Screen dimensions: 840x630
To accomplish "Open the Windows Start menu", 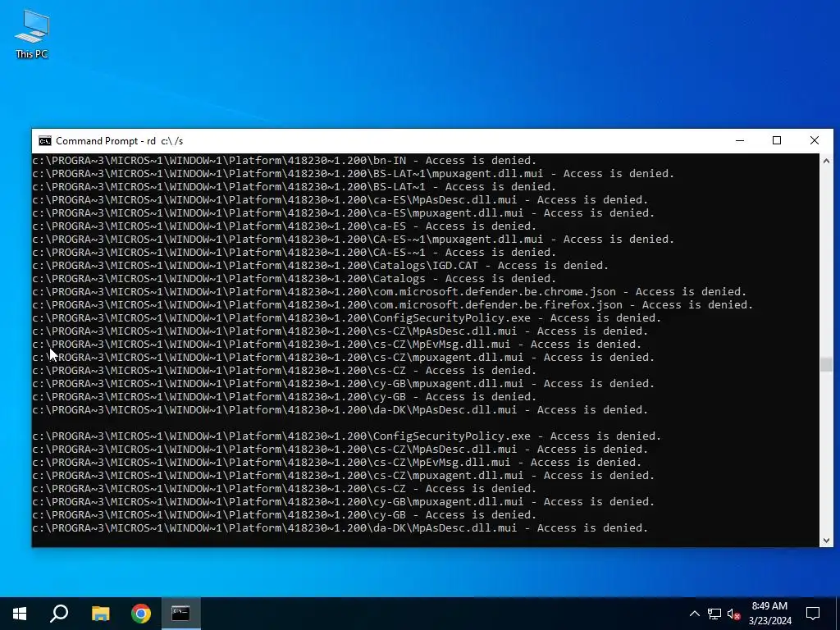I will coord(20,614).
